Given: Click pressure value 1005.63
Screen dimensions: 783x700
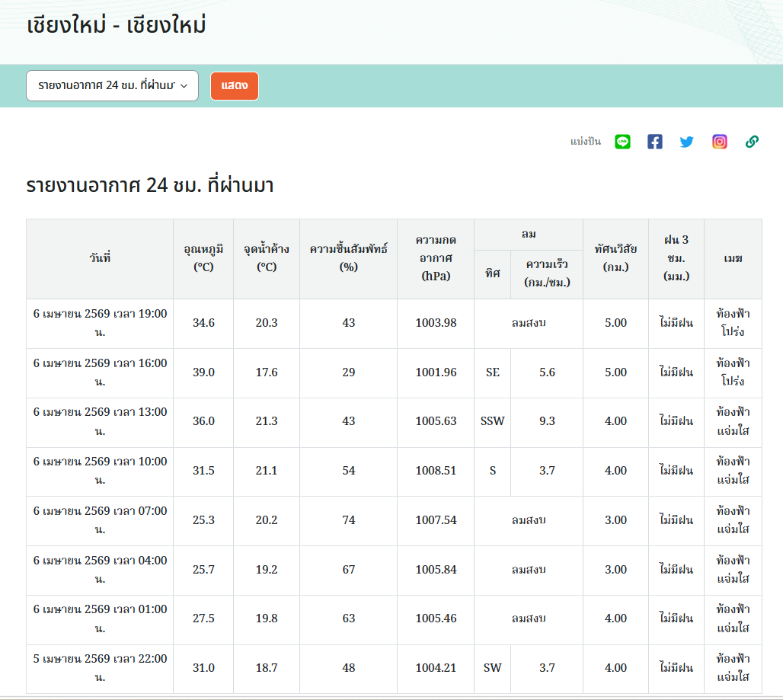Looking at the screenshot, I should 436,421.
